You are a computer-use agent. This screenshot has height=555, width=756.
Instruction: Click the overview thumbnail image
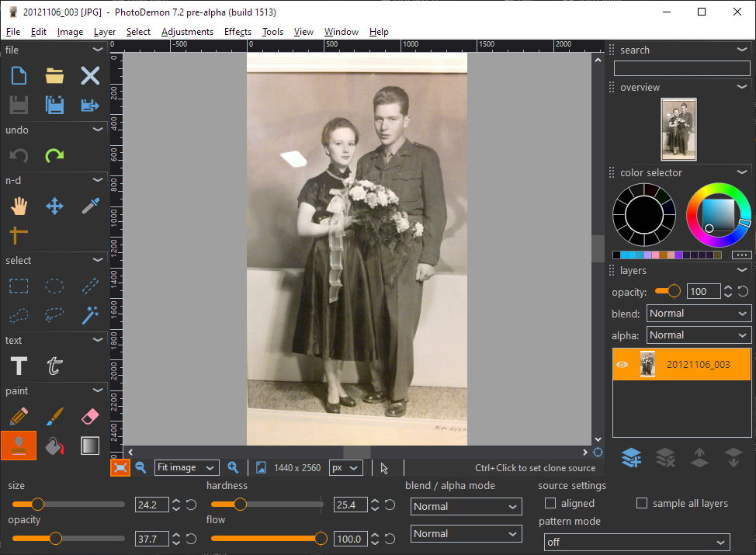coord(678,129)
